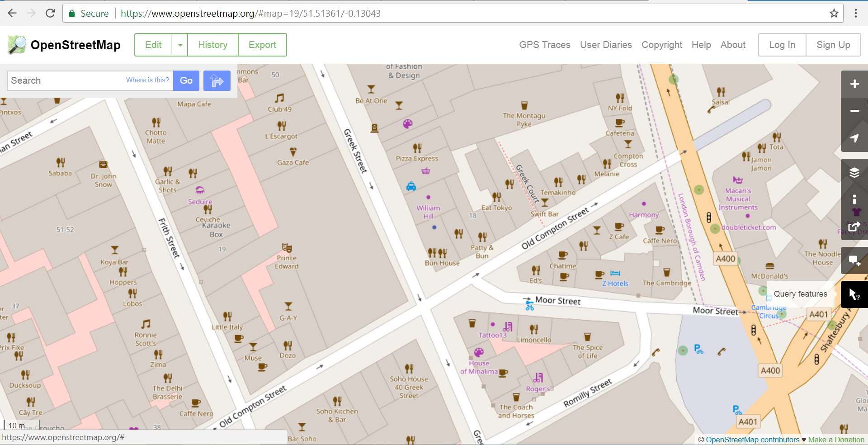Add a note to the map

pyautogui.click(x=854, y=260)
